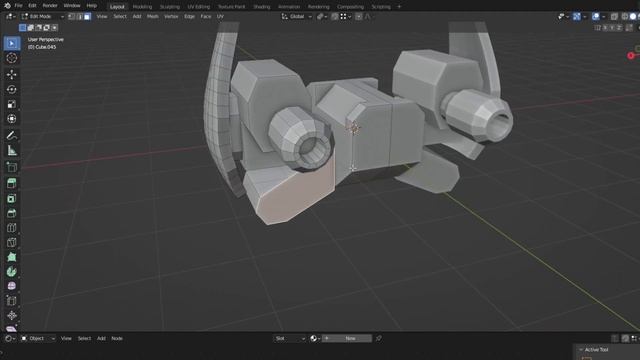Open the Object shader type dropdown

coord(38,338)
